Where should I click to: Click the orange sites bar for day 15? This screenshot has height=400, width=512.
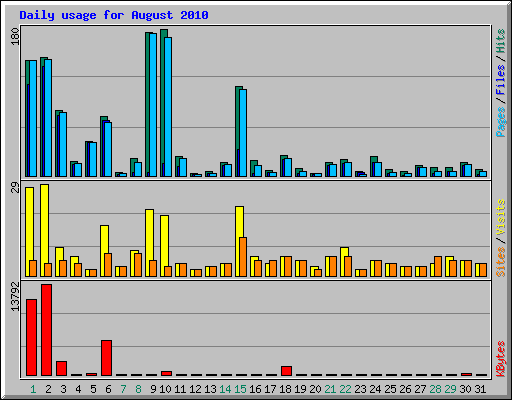click(x=243, y=257)
